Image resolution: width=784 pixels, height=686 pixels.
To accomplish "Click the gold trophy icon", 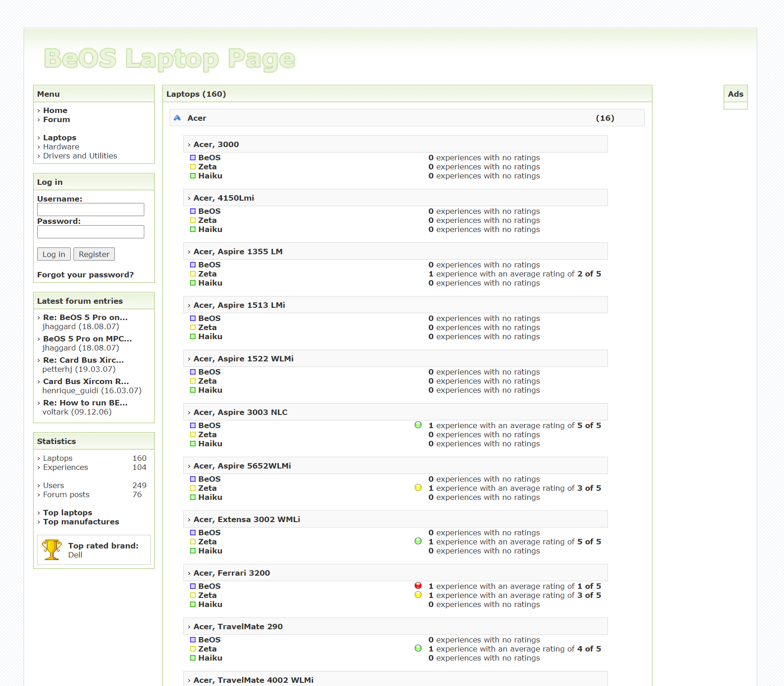I will (x=52, y=549).
